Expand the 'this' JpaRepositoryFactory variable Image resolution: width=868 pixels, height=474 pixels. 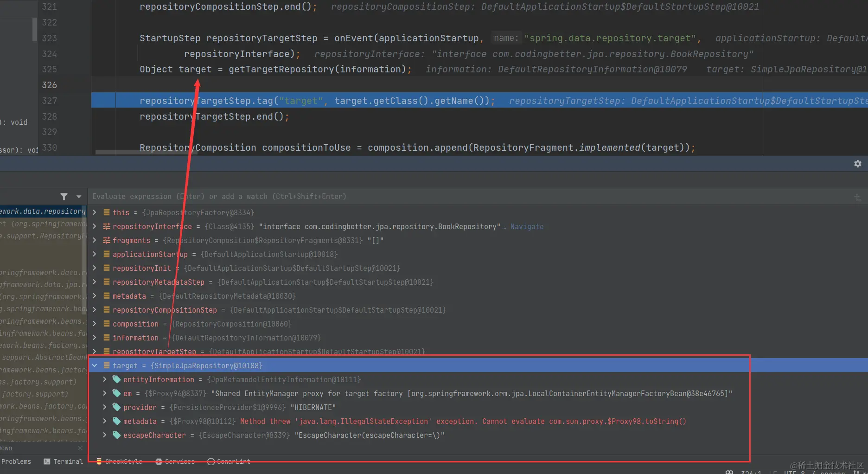[95, 212]
